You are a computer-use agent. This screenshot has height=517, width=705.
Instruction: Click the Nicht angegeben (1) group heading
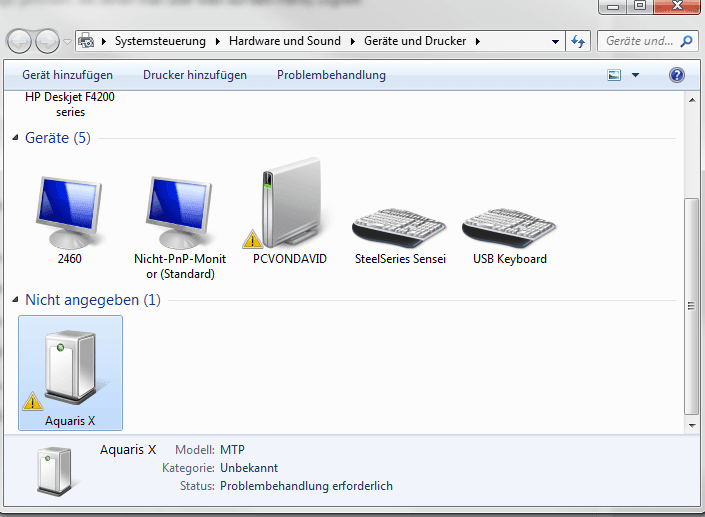click(93, 299)
